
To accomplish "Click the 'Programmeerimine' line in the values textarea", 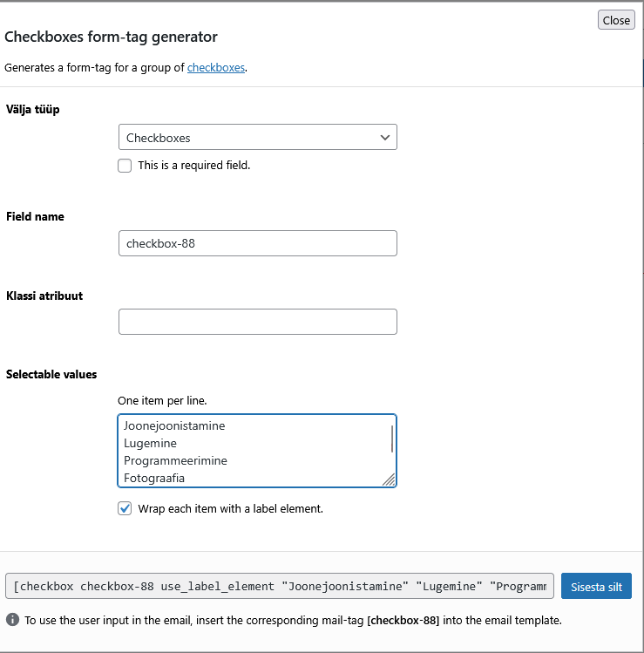I will click(175, 461).
